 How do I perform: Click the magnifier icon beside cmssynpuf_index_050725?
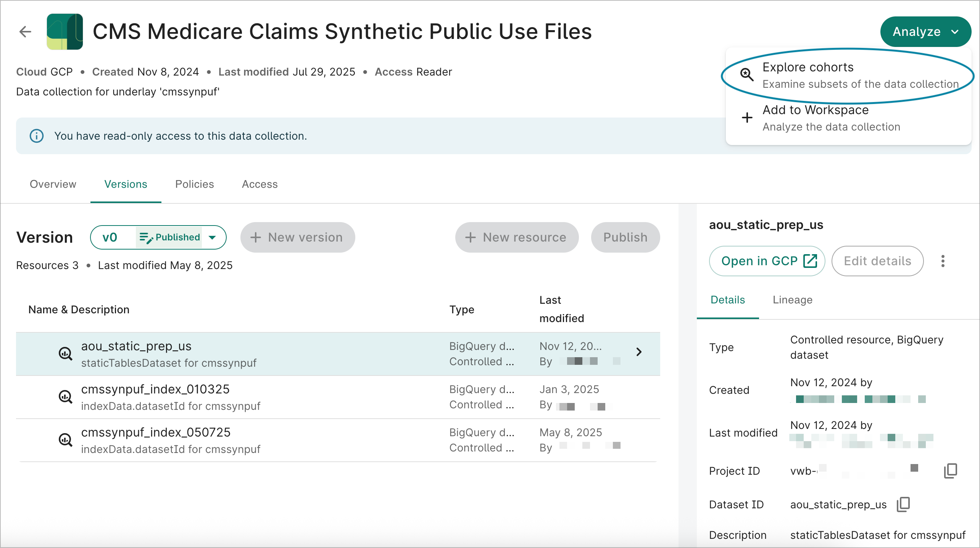click(65, 440)
